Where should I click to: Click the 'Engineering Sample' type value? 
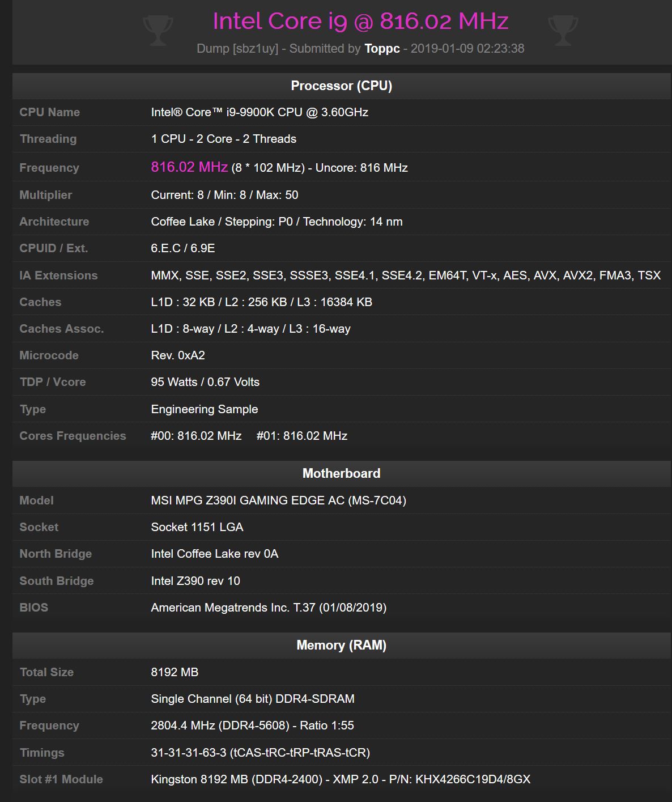[x=205, y=409]
